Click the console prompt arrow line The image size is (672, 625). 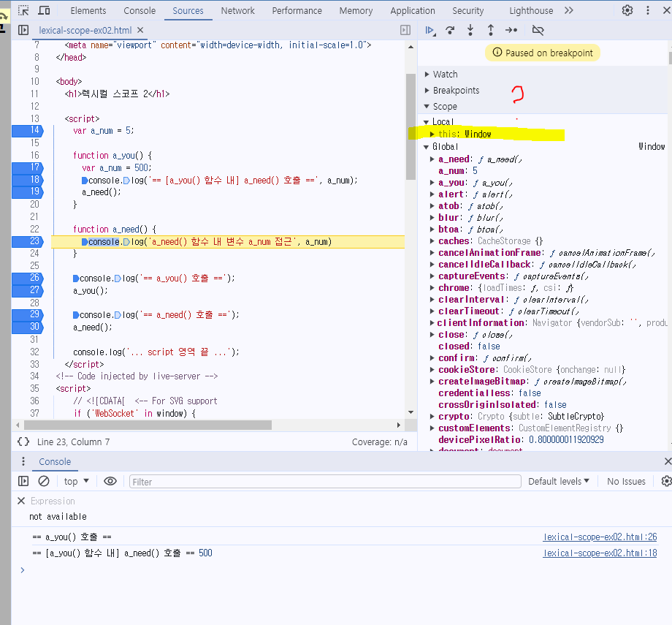click(23, 570)
